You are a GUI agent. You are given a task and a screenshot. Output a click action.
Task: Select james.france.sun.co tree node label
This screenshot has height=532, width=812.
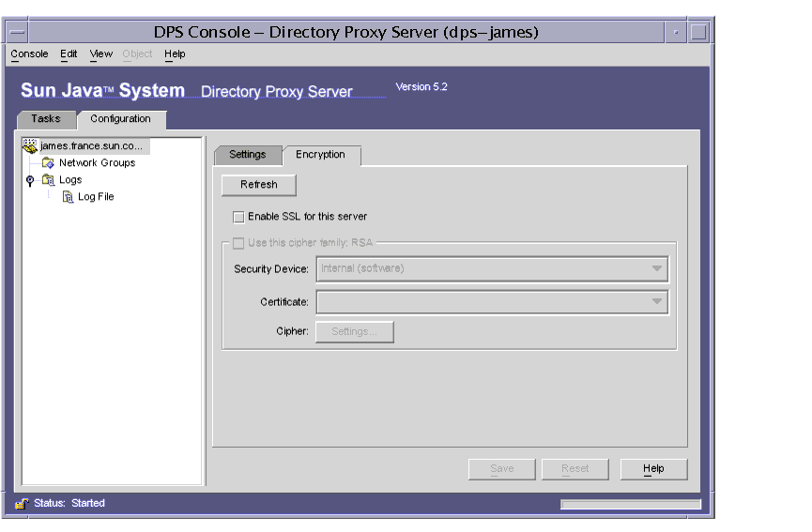[92, 146]
